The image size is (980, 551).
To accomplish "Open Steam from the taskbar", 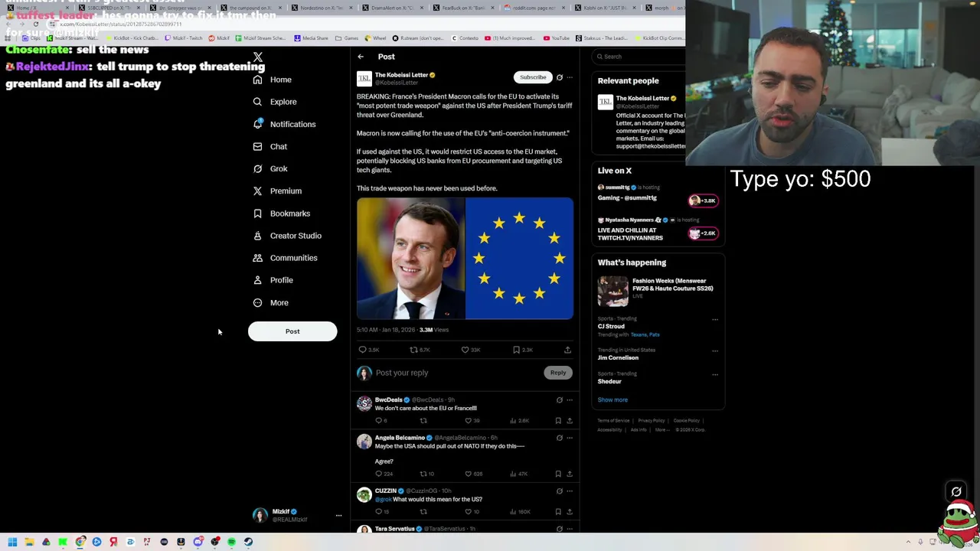I will 248,542.
